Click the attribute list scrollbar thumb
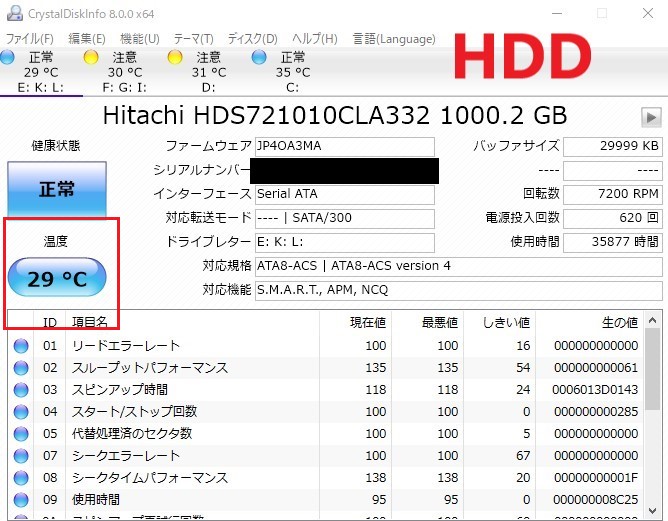668x521 pixels. click(652, 369)
